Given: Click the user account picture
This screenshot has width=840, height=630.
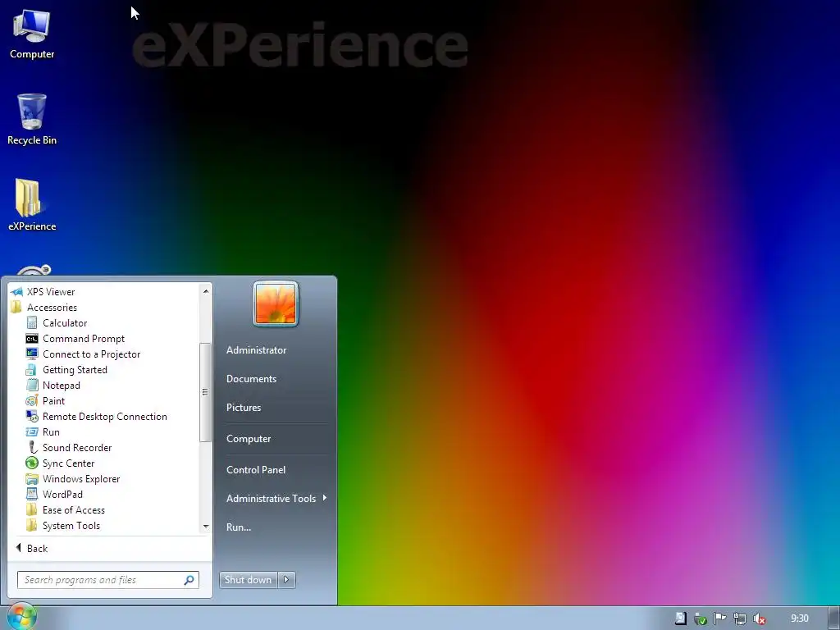Looking at the screenshot, I should click(276, 304).
